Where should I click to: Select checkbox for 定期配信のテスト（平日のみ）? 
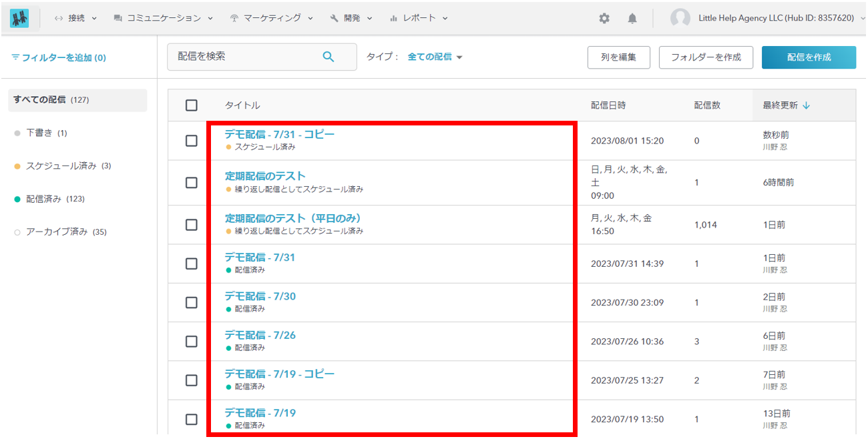(192, 225)
